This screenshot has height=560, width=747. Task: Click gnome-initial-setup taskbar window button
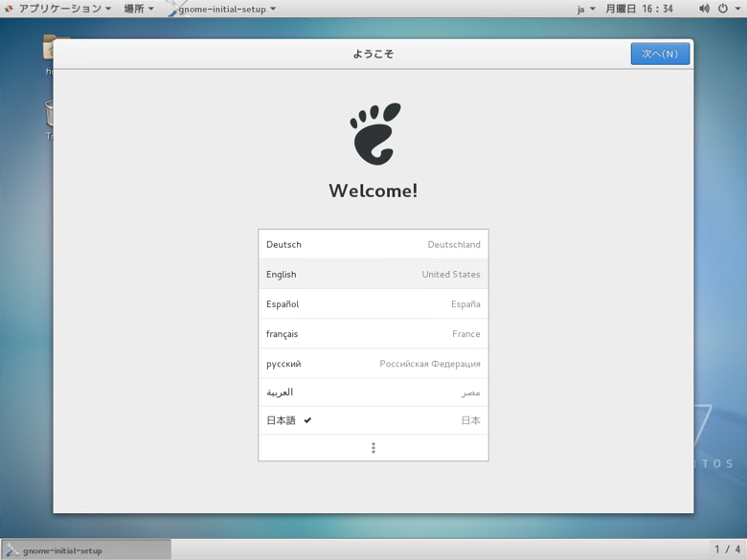point(86,550)
